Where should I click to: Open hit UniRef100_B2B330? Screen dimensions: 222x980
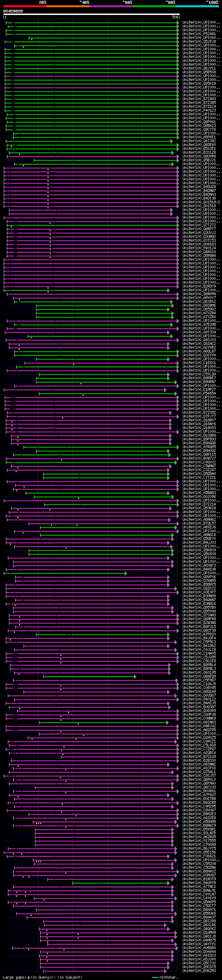(x=199, y=760)
